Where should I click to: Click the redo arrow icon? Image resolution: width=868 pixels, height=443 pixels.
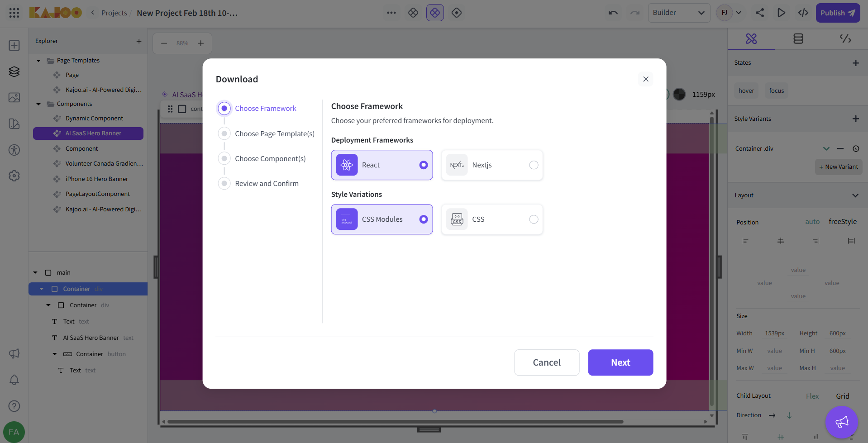click(635, 13)
